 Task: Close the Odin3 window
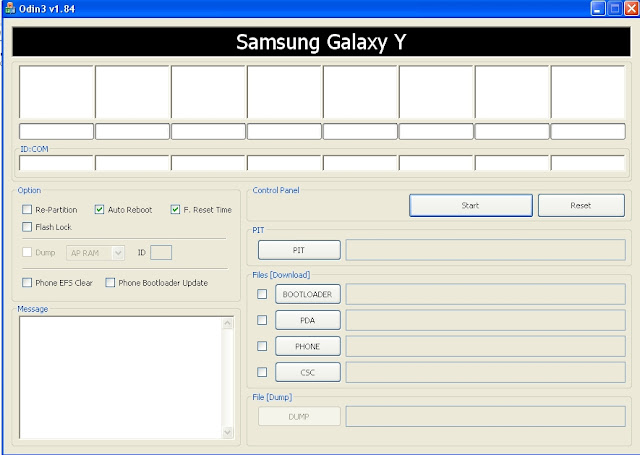pos(631,8)
